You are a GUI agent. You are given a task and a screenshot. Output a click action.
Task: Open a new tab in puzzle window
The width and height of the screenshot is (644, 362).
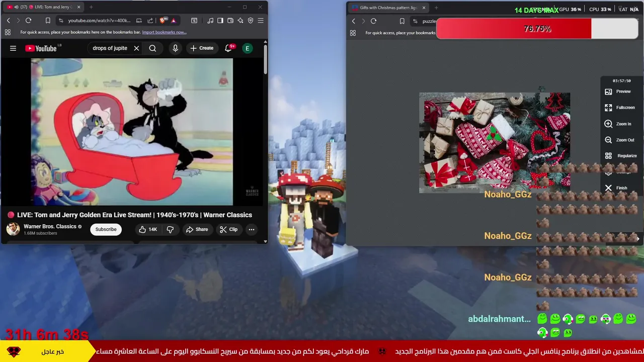click(x=436, y=8)
